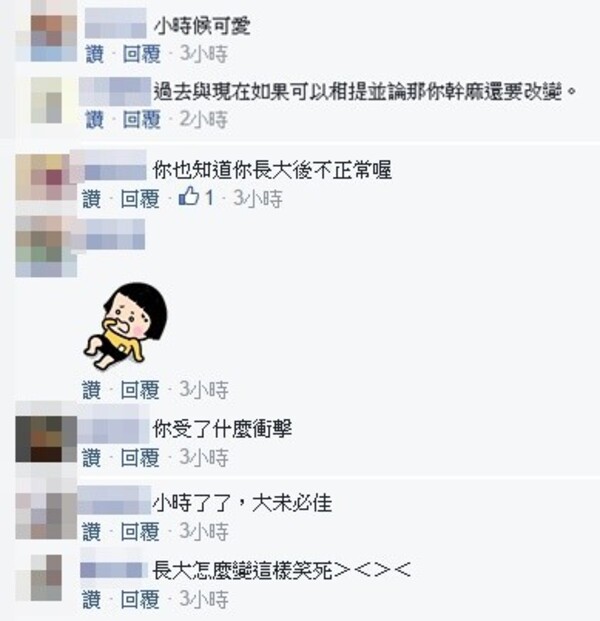The image size is (600, 621).
Task: Like the comment 你受了什麼衝擊
Action: pyautogui.click(x=91, y=458)
